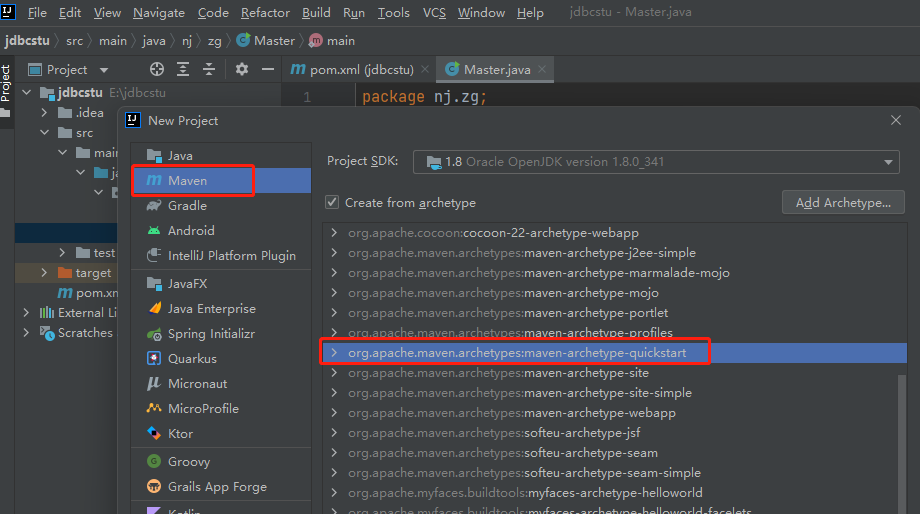Click Collapse All in Project toolbar
The height and width of the screenshot is (514, 920).
click(209, 69)
